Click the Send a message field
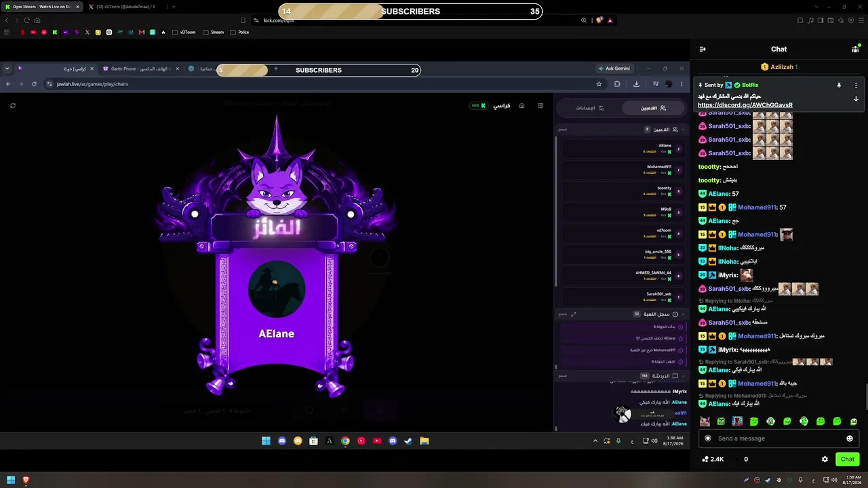The height and width of the screenshot is (488, 868). click(778, 439)
